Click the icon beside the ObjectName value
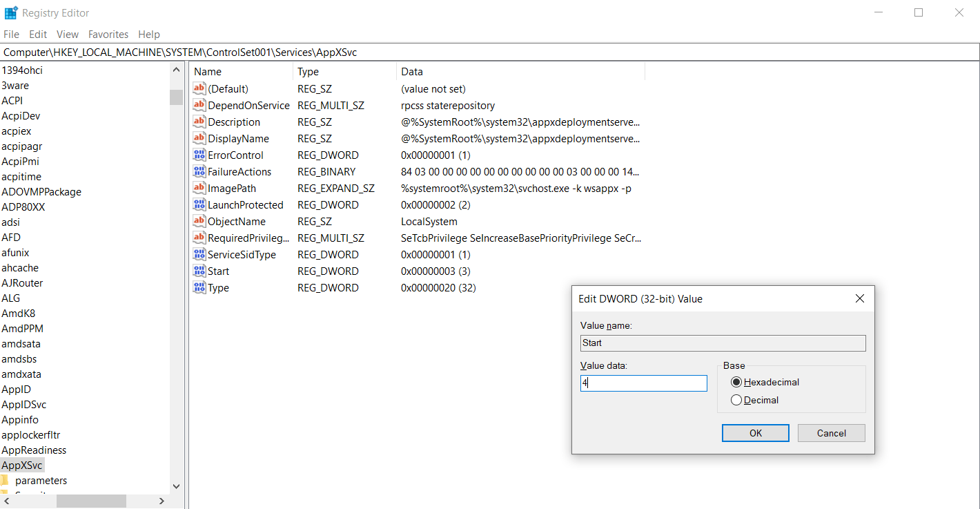Screen dimensions: 980x509 (199, 222)
